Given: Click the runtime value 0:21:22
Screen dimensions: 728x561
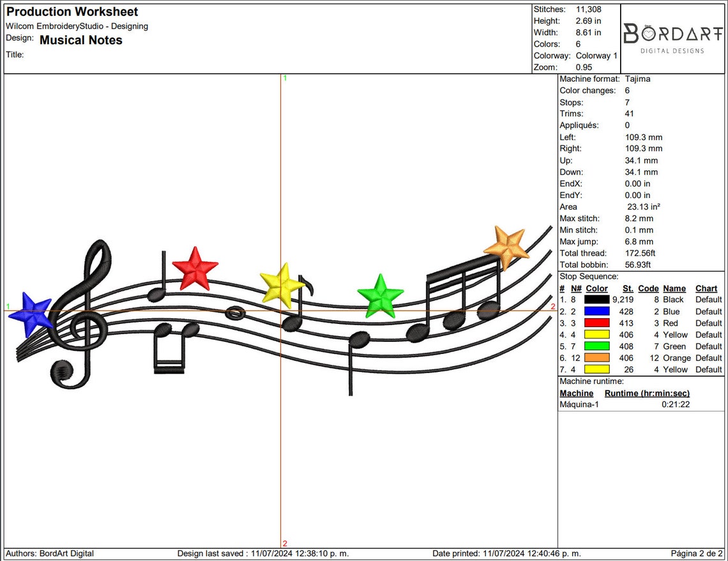Looking at the screenshot, I should pos(676,404).
